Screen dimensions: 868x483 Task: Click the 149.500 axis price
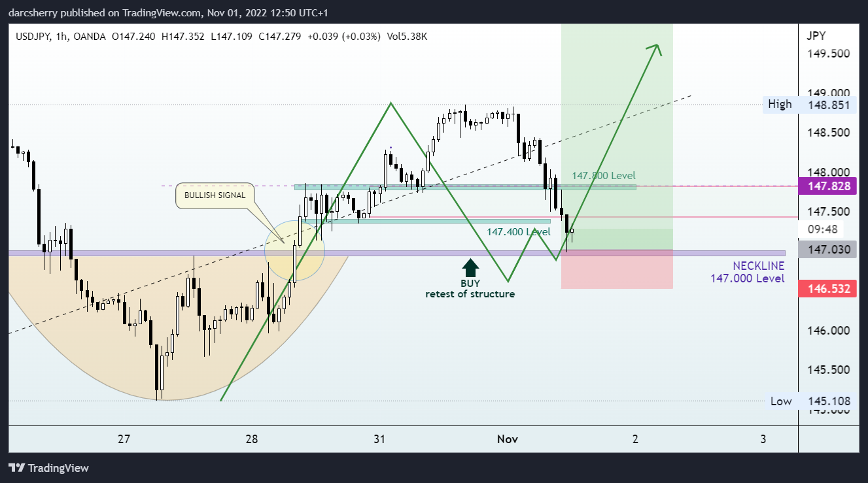(x=829, y=54)
